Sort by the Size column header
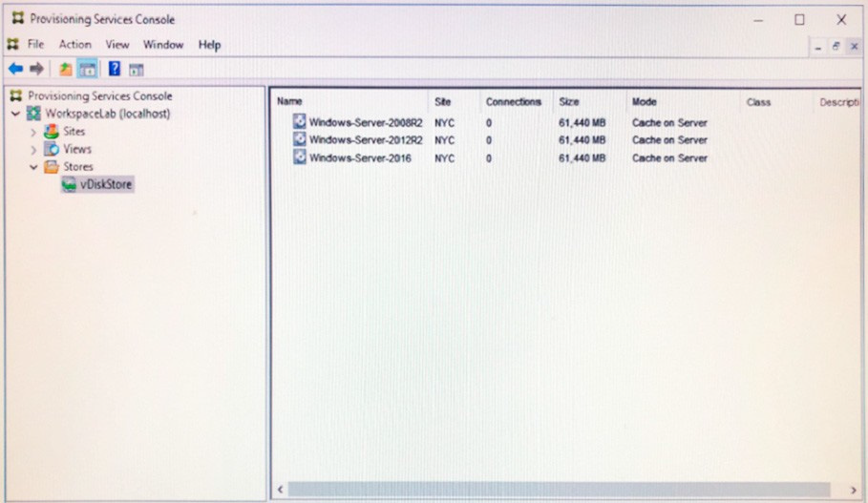The width and height of the screenshot is (868, 503). click(x=568, y=102)
